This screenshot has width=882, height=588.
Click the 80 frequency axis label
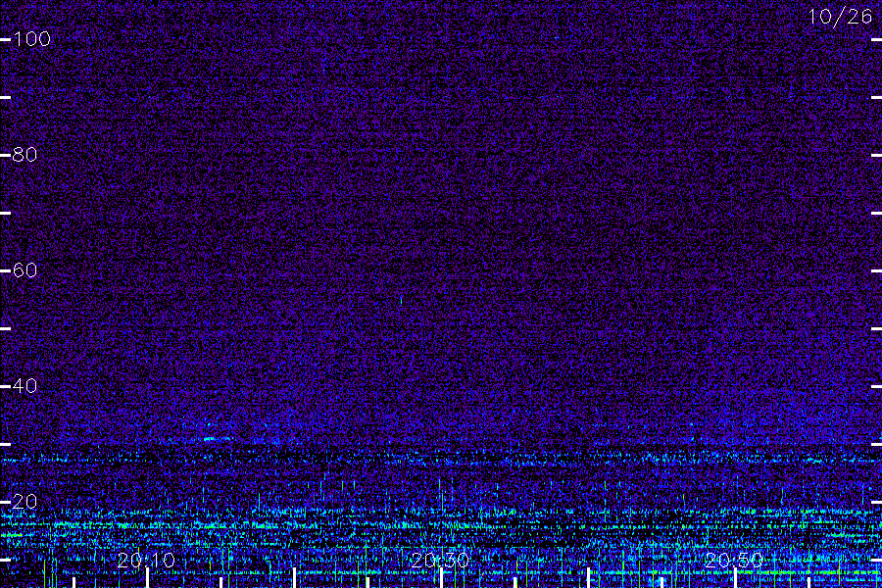click(24, 154)
